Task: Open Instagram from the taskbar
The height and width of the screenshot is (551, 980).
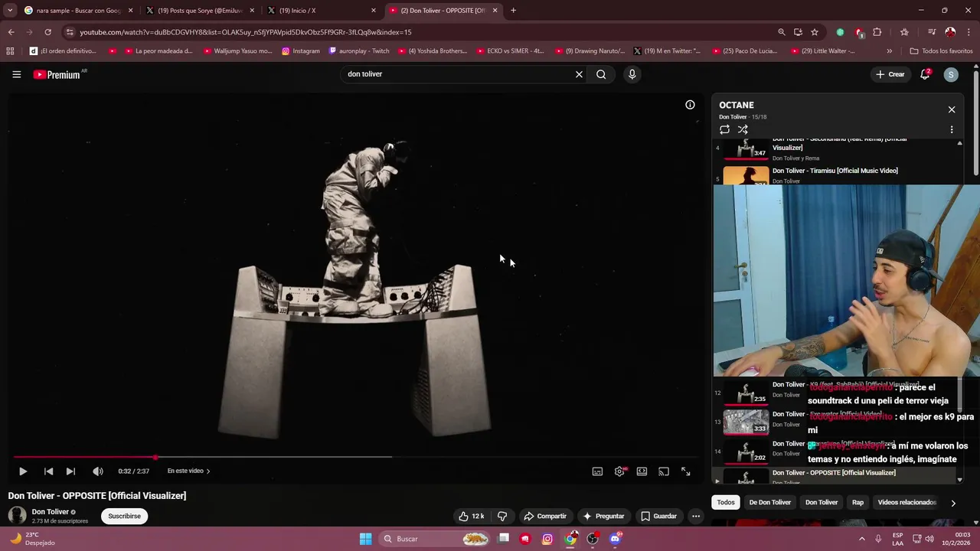Action: click(x=547, y=539)
